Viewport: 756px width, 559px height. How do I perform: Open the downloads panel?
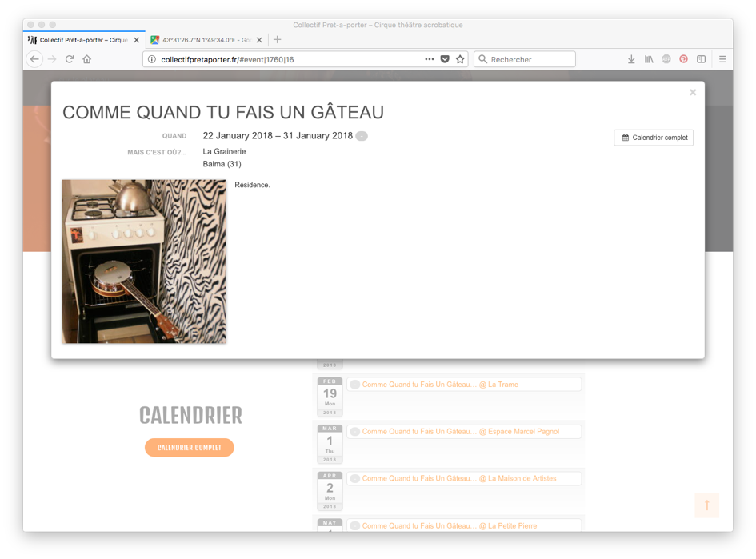[x=631, y=59]
